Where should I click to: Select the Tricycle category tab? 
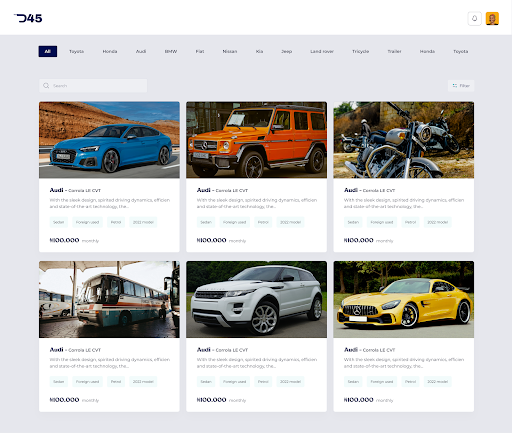[x=360, y=51]
